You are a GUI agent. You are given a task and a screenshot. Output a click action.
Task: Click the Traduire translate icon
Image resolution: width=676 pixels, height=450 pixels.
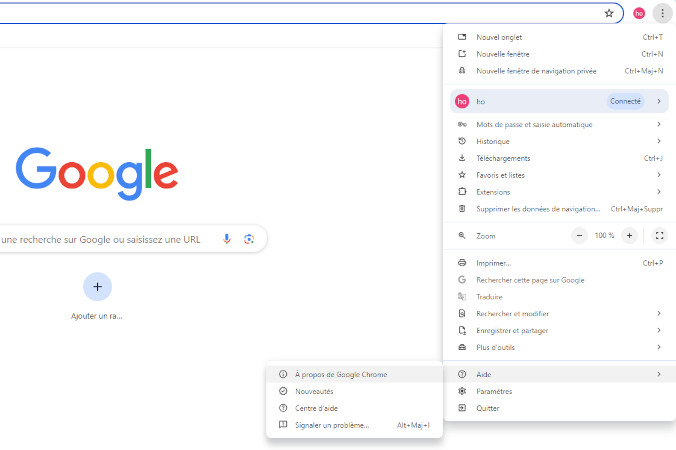tap(462, 296)
